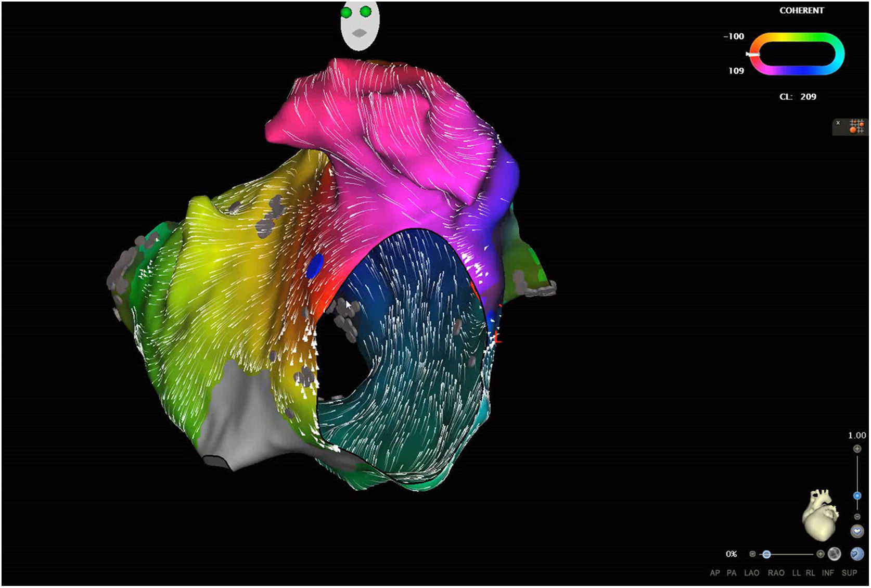
Task: Close the small grid panel with X
Action: pyautogui.click(x=838, y=123)
